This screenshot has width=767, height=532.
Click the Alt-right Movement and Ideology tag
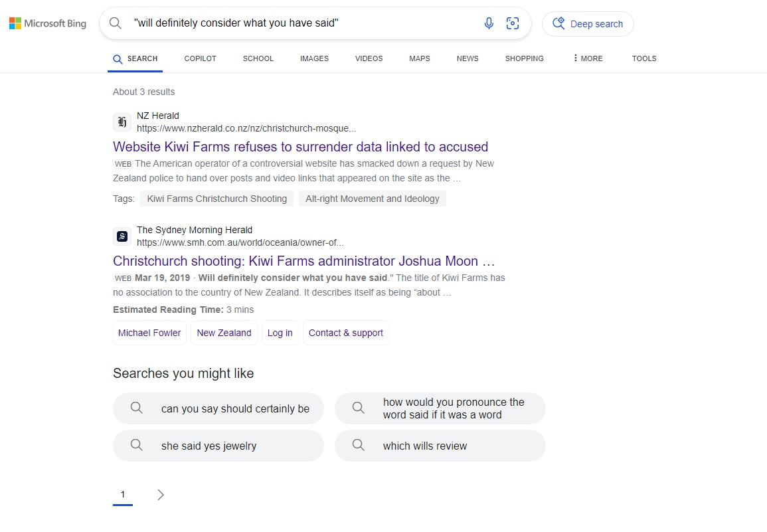click(373, 199)
